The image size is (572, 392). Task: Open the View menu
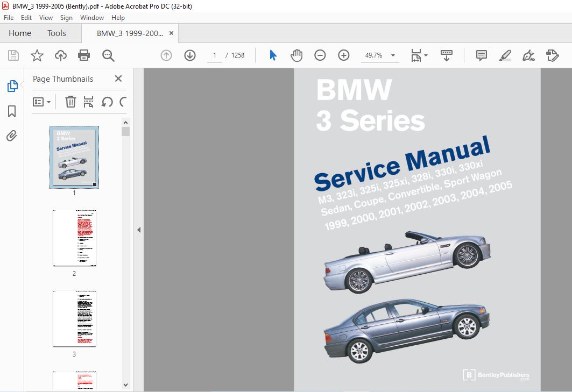pos(46,18)
